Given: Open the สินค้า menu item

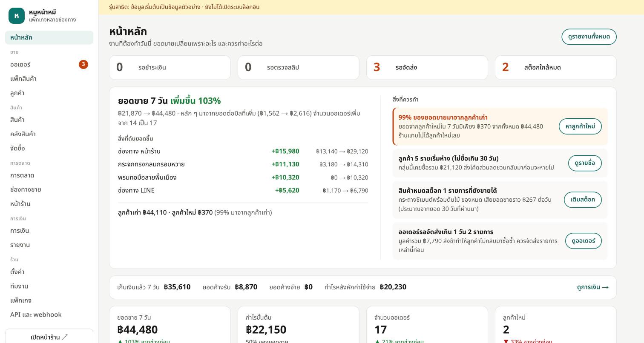Looking at the screenshot, I should pos(49,120).
